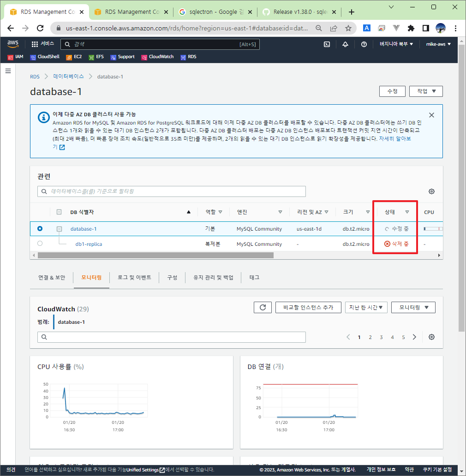The width and height of the screenshot is (466, 476).
Task: Focus the CloudWatch metric search field
Action: [172, 337]
